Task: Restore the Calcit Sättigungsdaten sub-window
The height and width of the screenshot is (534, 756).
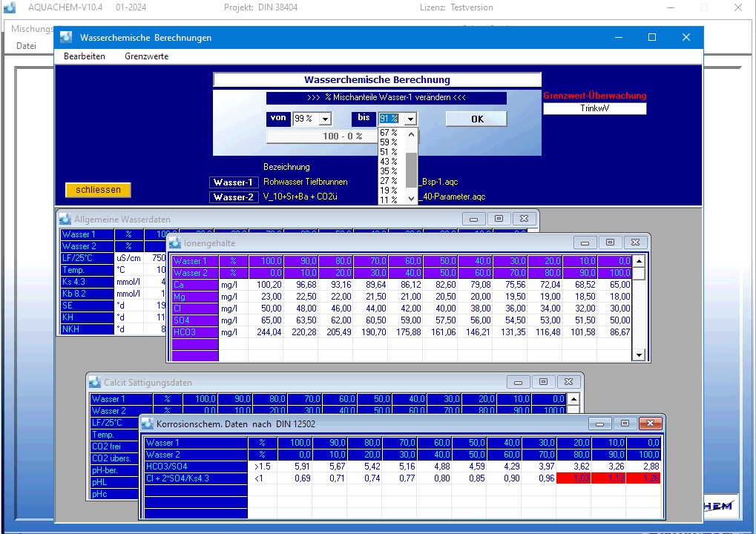Action: 543,382
